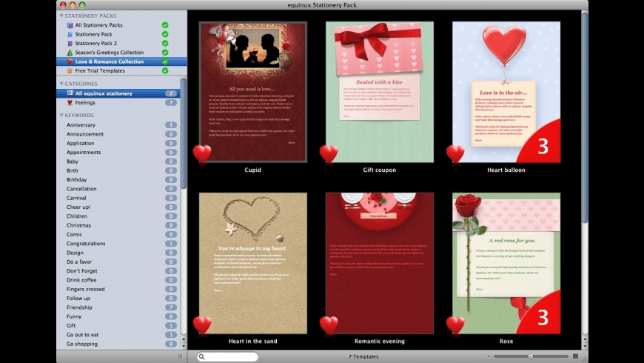Filter by Christmas keyword

coord(118,225)
